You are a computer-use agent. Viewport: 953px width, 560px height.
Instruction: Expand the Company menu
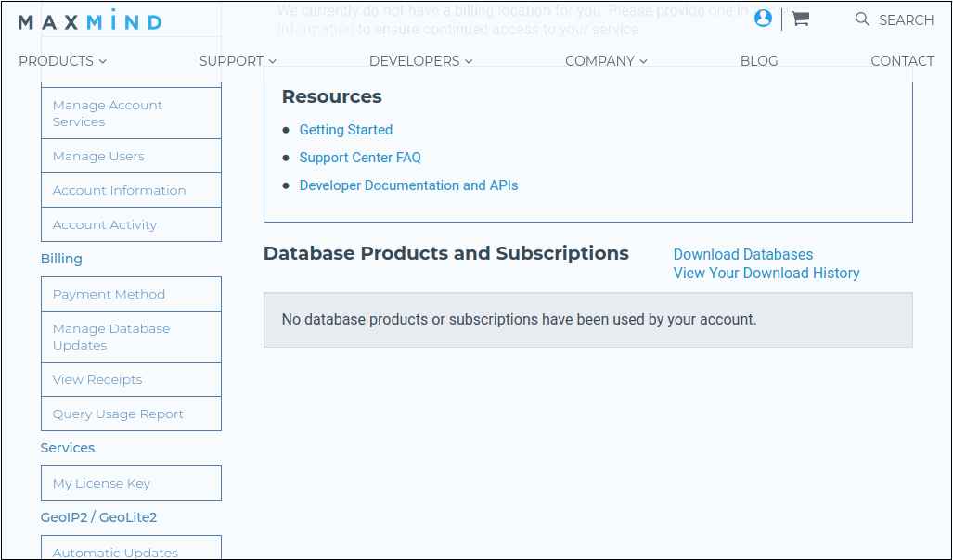(606, 61)
